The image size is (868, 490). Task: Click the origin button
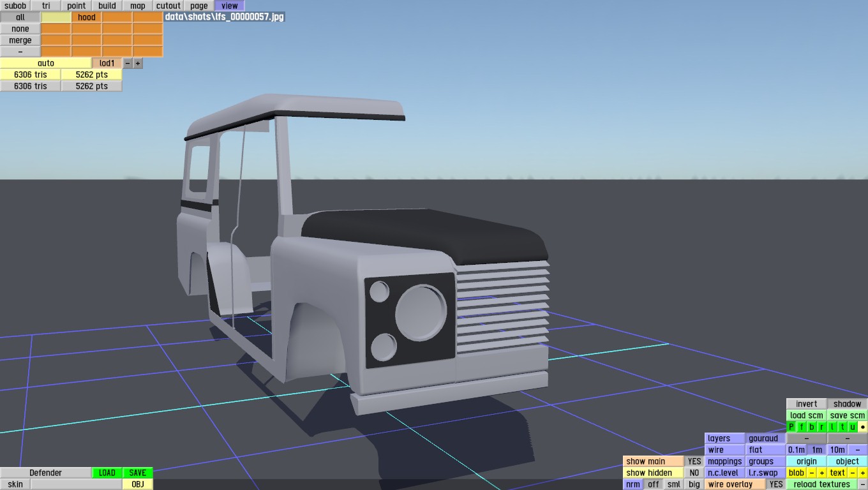click(807, 461)
